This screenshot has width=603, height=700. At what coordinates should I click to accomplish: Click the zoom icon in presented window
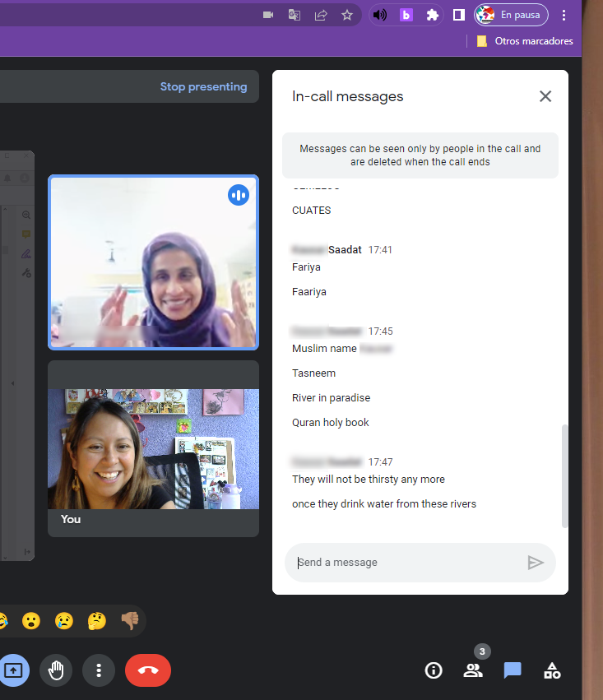click(26, 216)
